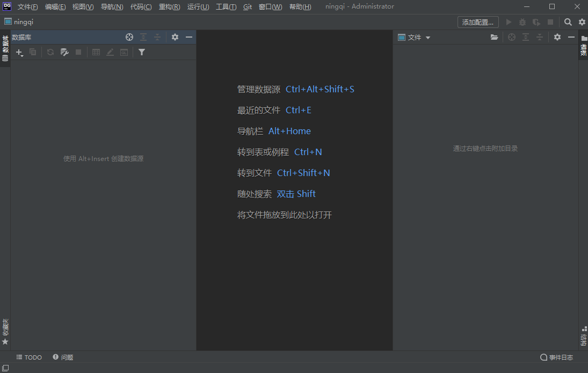Screen dimensions: 588x373
Task: Collapse the 数据库 panel with minimize dash
Action: (x=189, y=37)
